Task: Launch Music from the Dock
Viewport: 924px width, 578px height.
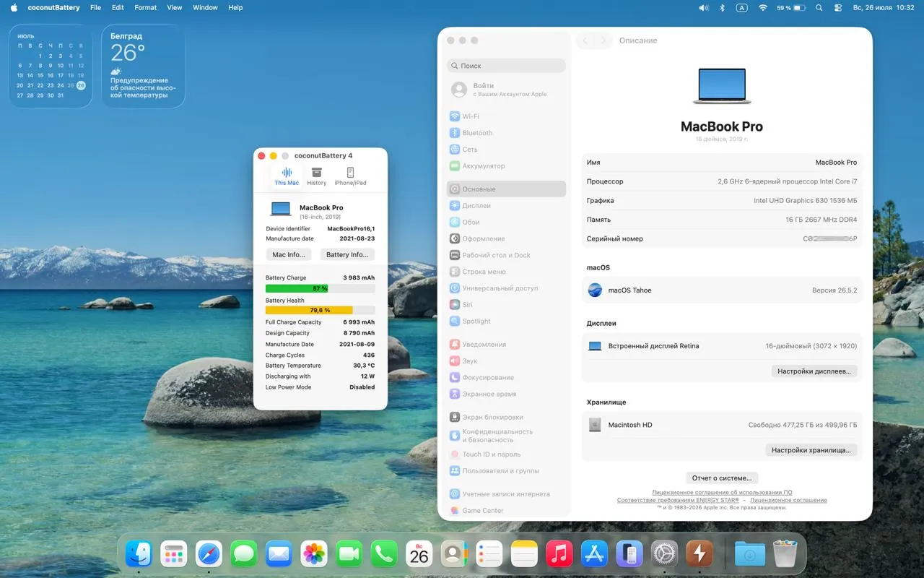Action: coord(559,554)
